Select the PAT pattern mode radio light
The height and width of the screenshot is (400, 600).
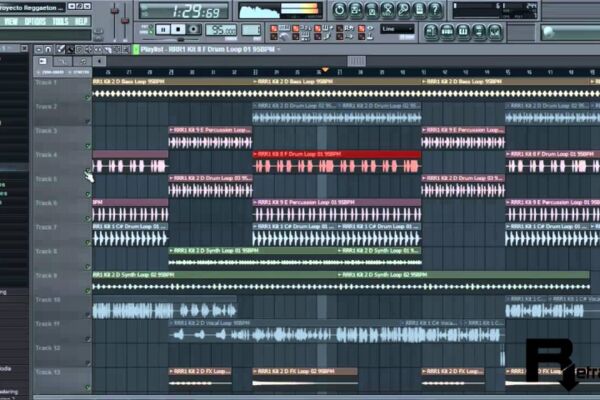(x=151, y=27)
